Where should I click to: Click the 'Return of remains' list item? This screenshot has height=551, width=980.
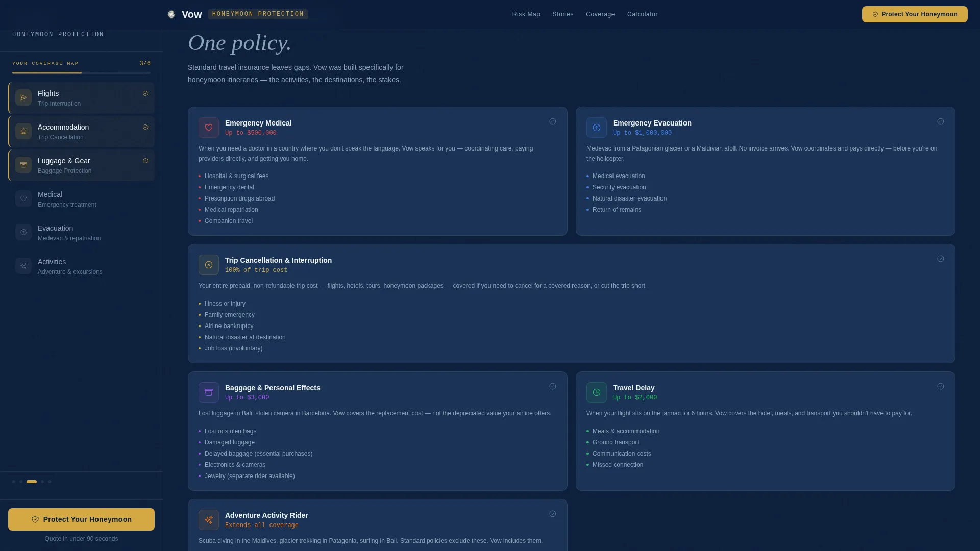pyautogui.click(x=617, y=210)
